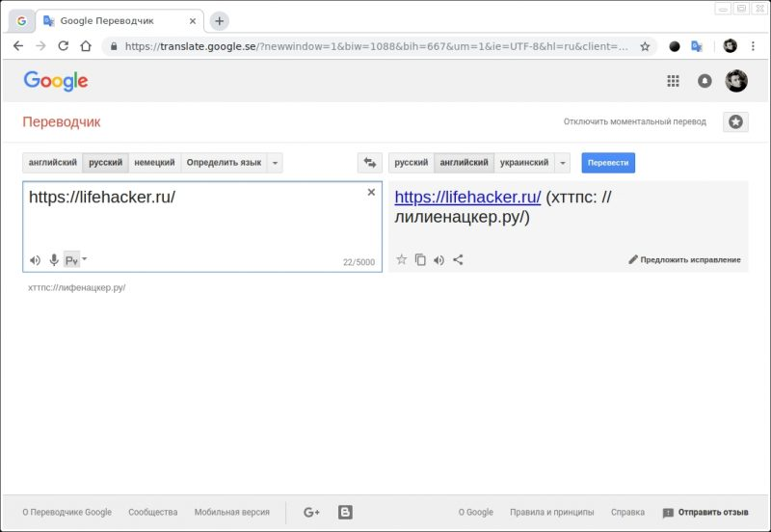The height and width of the screenshot is (532, 771).
Task: Open the input method keyboard dropdown
Action: click(85, 259)
